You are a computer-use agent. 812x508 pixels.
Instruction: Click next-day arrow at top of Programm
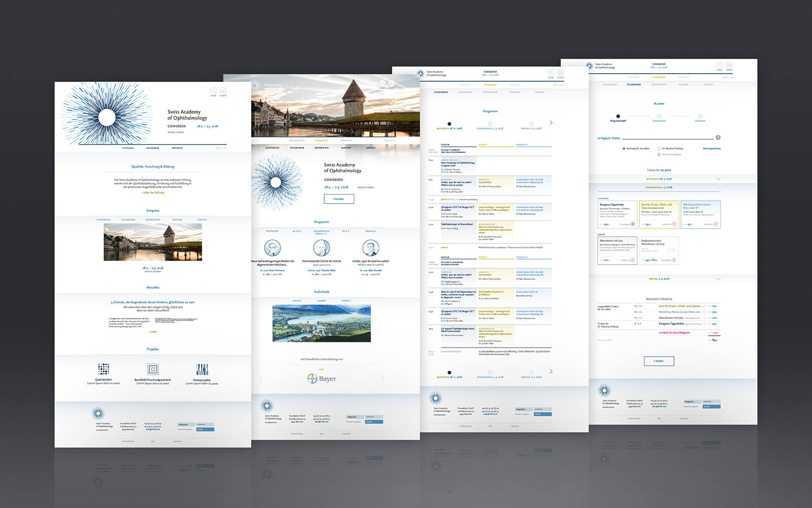(551, 123)
